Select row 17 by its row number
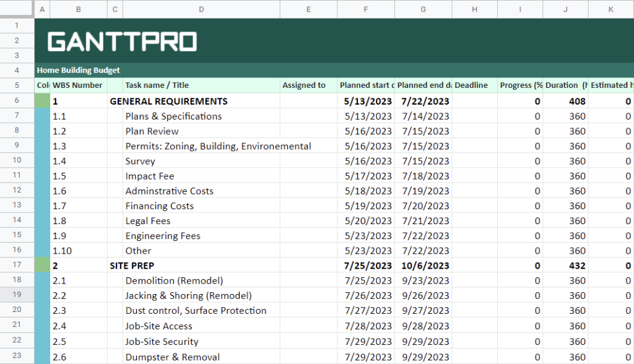Viewport: 634px width, 364px height. click(x=17, y=265)
